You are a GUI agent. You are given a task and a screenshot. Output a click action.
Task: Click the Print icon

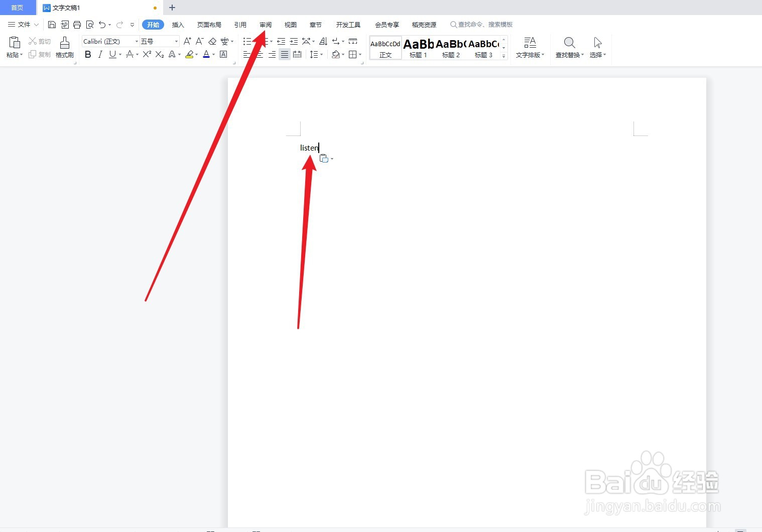coord(77,25)
